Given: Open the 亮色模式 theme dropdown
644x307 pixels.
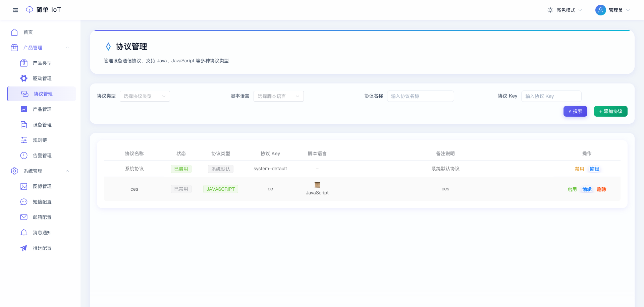Looking at the screenshot, I should tap(565, 10).
